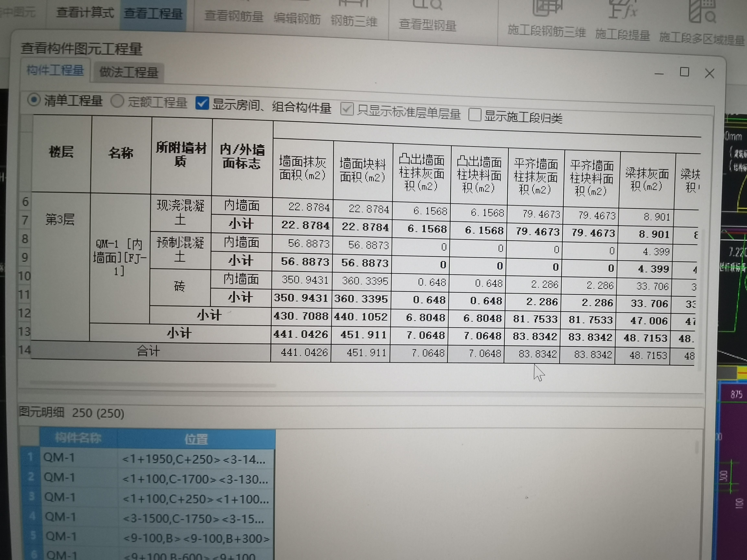The width and height of the screenshot is (747, 560).
Task: Click the 墙面块料面积(m2) column header
Action: (363, 170)
